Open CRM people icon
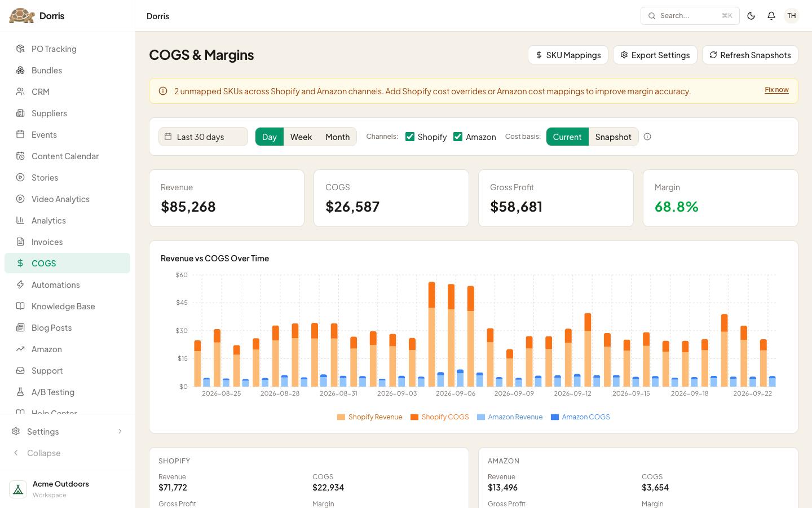Viewport: 812px width, 508px height. click(x=20, y=91)
